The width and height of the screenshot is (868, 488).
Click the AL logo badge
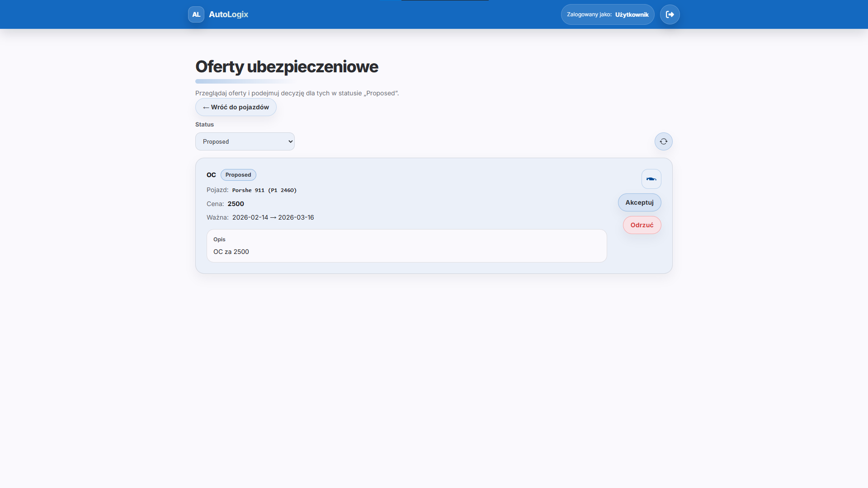coord(196,14)
